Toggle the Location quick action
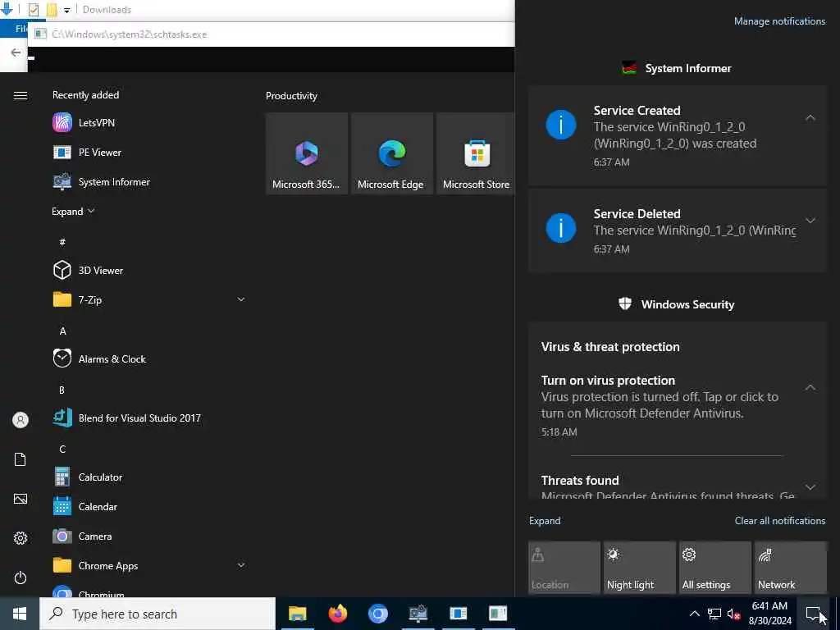The image size is (840, 630). click(x=564, y=568)
